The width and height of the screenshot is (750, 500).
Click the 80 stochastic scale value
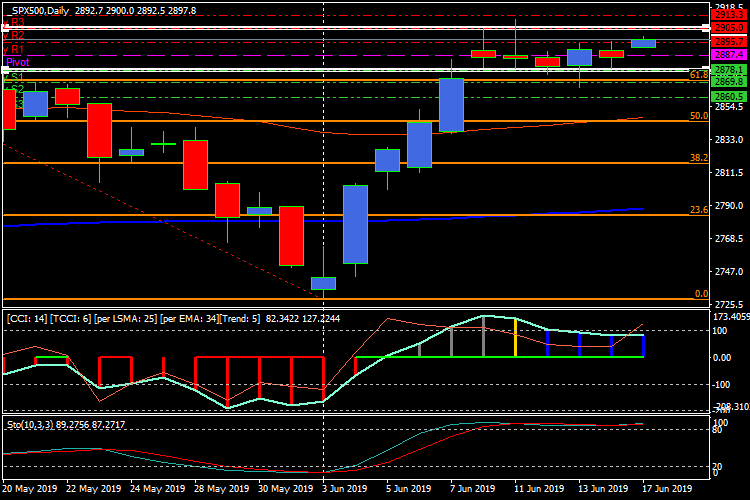[717, 430]
